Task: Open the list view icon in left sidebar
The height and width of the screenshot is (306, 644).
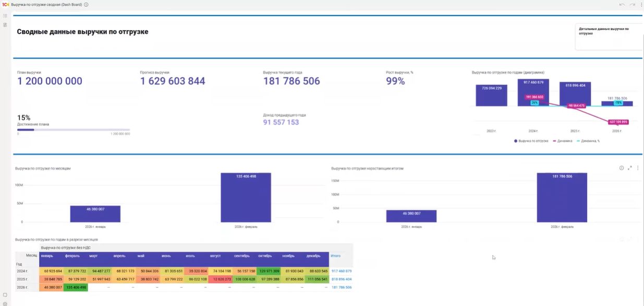Action: coord(5,16)
